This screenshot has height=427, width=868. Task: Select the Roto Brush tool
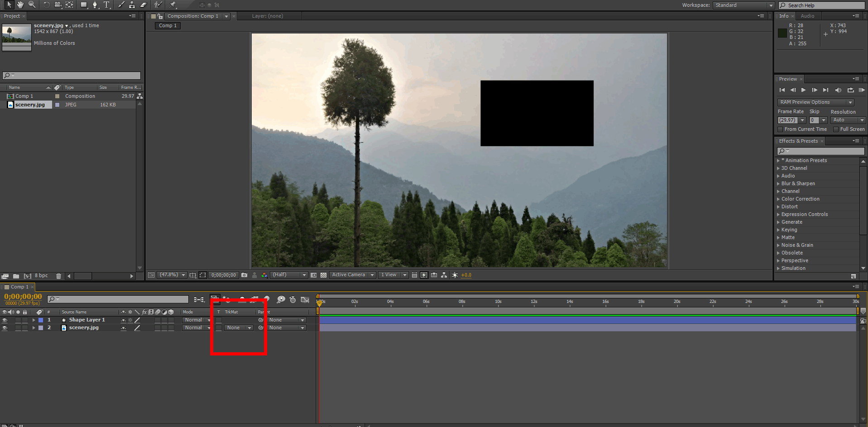(x=158, y=5)
